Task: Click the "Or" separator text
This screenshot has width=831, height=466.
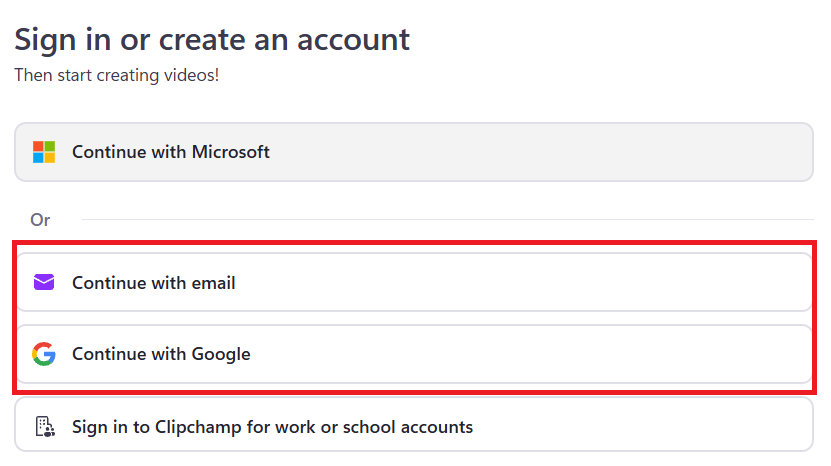Action: tap(40, 219)
